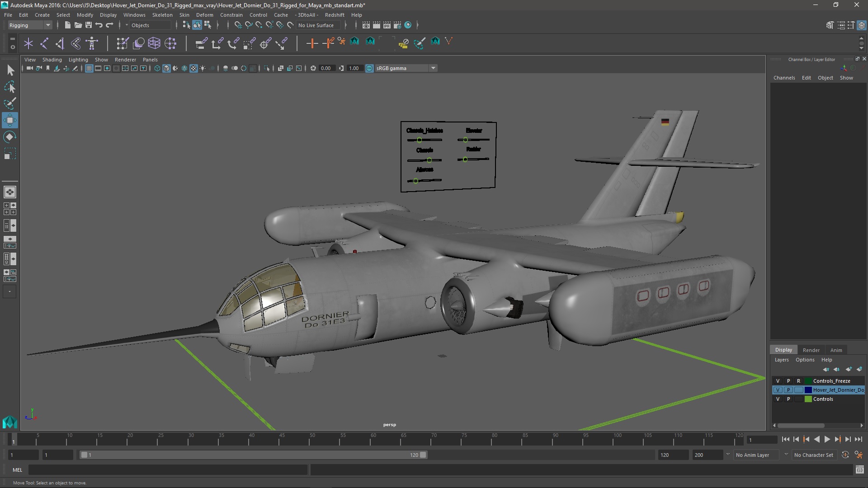The height and width of the screenshot is (488, 868).
Task: Click the create new layer icon
Action: coord(849,369)
